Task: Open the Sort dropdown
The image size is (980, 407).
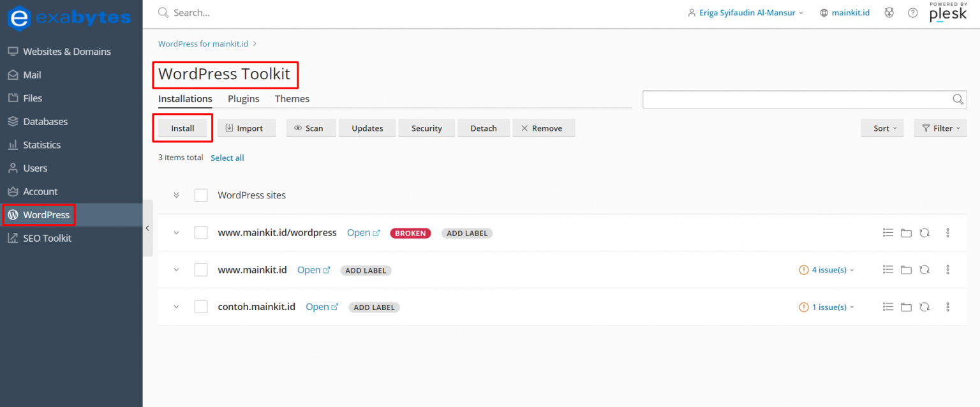Action: (x=882, y=128)
